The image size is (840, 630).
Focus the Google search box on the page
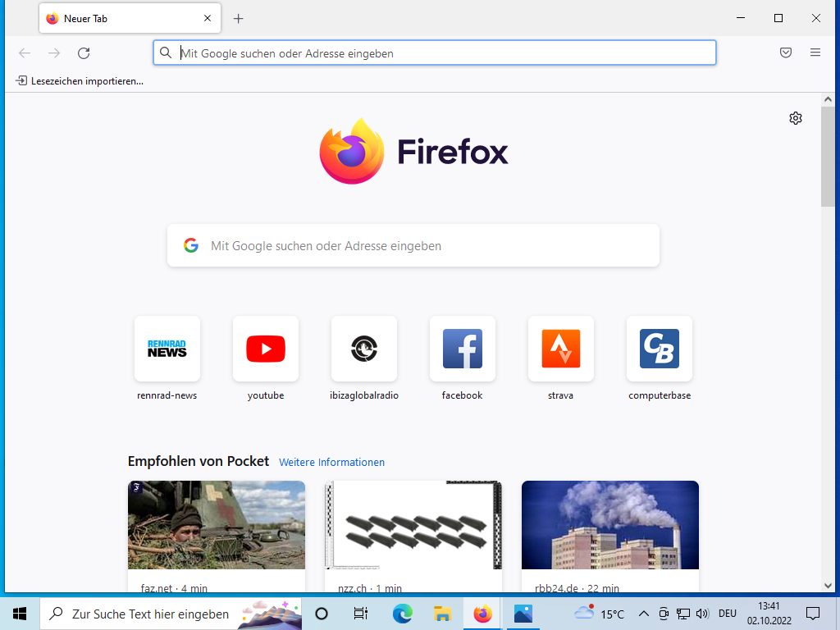coord(413,246)
